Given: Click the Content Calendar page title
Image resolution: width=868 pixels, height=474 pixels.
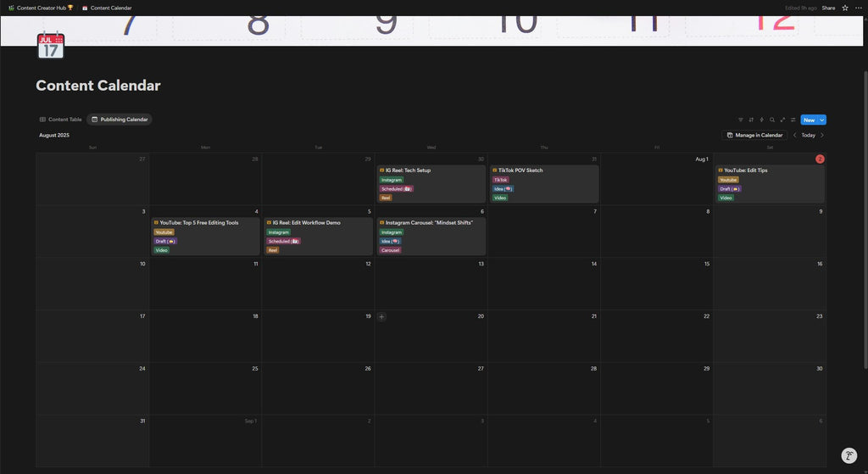Looking at the screenshot, I should pyautogui.click(x=98, y=86).
